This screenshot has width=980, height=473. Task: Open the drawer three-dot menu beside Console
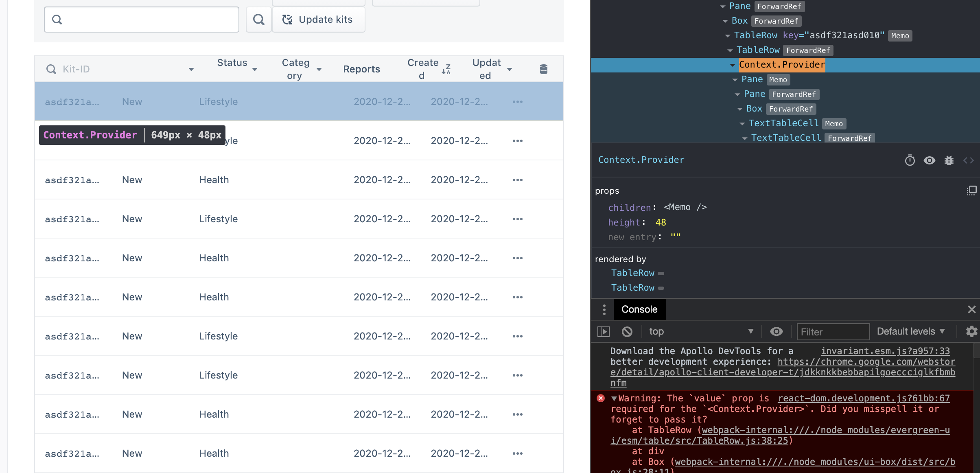pyautogui.click(x=604, y=309)
